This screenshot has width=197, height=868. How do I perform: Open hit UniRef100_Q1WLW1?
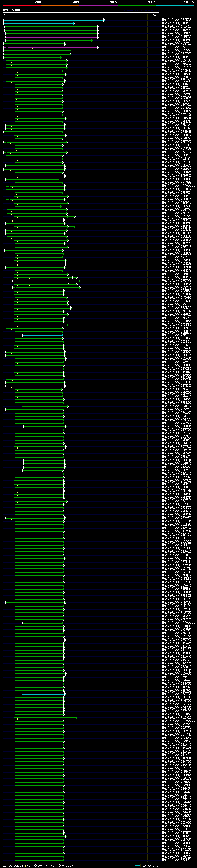pyautogui.click(x=177, y=236)
